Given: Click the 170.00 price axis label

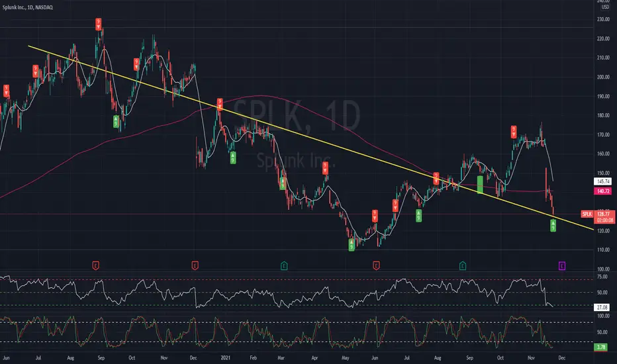Looking at the screenshot, I should click(x=603, y=134).
